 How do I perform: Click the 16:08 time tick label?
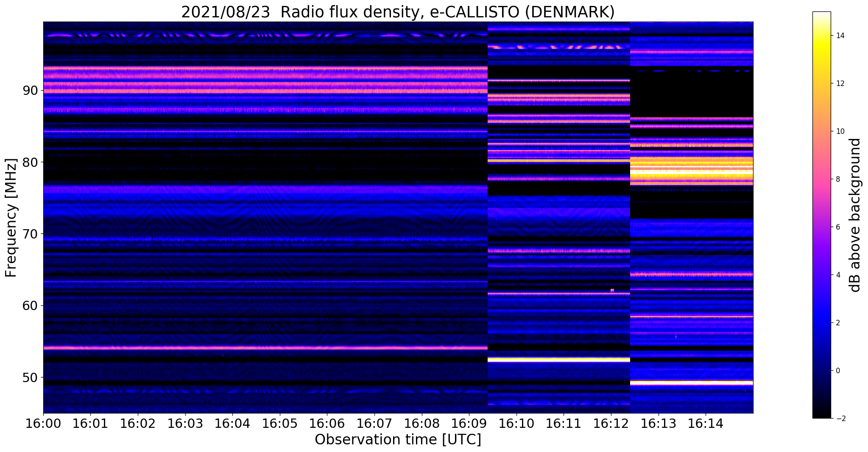coord(421,423)
